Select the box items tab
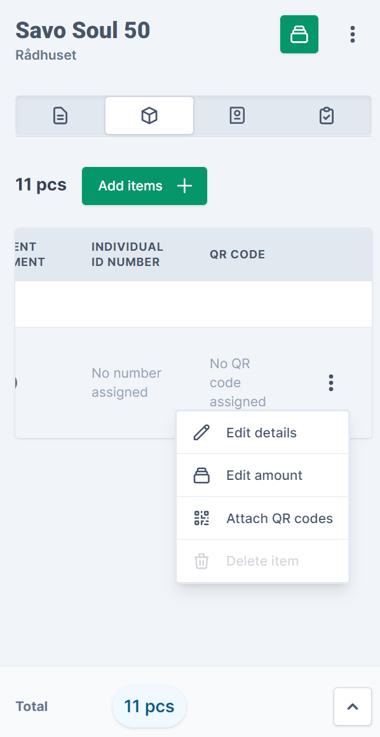Viewport: 380px width, 737px height. 149,116
